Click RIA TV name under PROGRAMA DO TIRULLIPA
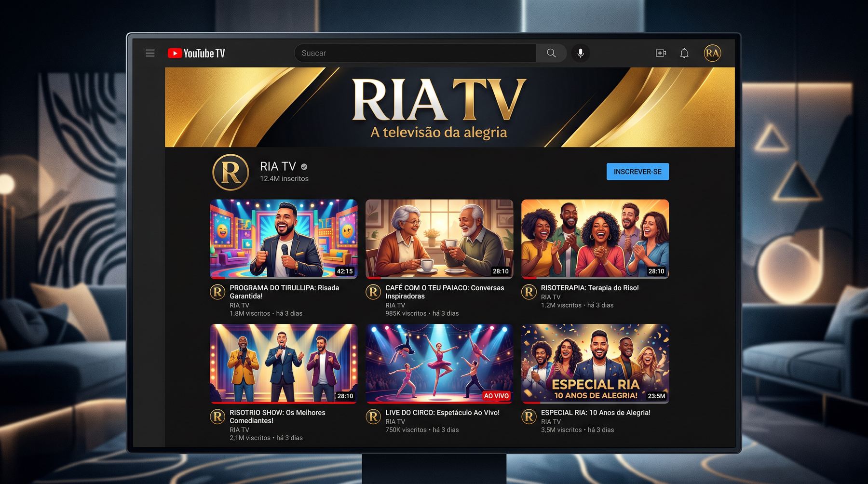Viewport: 868px width, 484px height. [x=239, y=305]
